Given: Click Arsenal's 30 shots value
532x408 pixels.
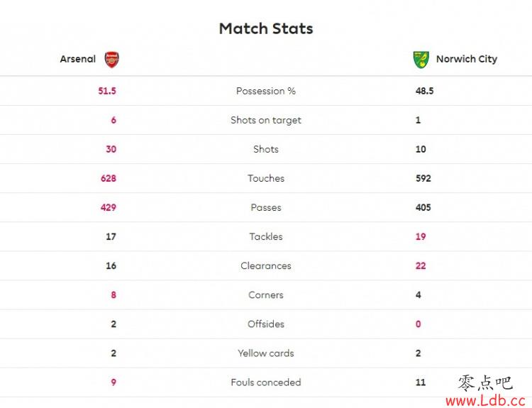Looking at the screenshot, I should coord(111,149).
